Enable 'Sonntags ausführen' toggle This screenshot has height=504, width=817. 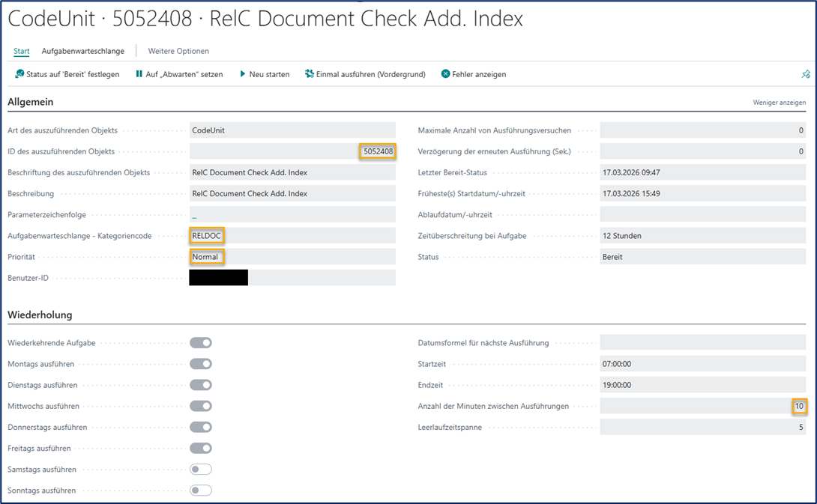[x=201, y=491]
